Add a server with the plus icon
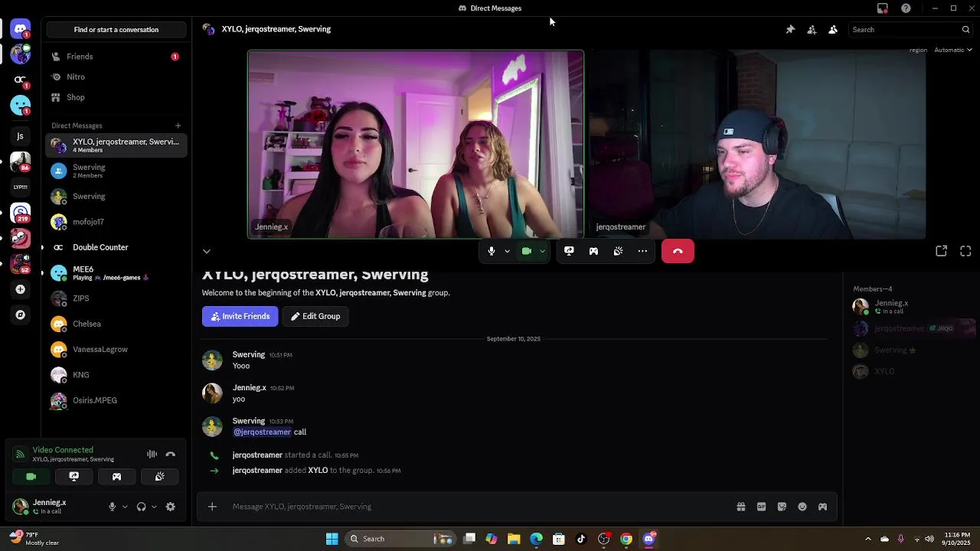 coord(21,289)
